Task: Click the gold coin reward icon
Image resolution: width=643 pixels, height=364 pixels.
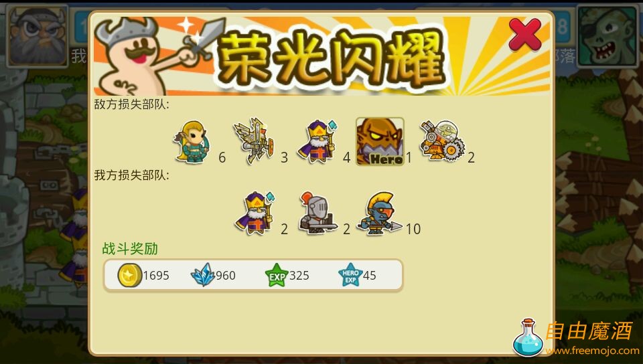Action: (129, 275)
